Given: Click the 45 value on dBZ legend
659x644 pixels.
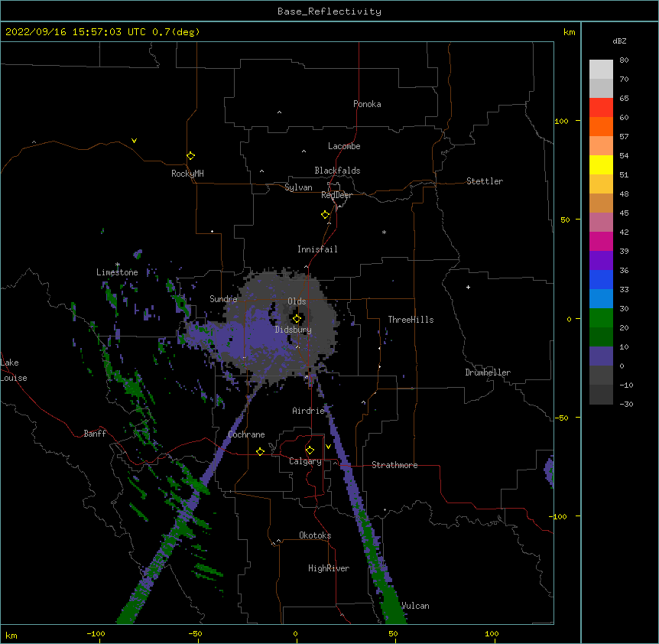Looking at the screenshot, I should 624,213.
